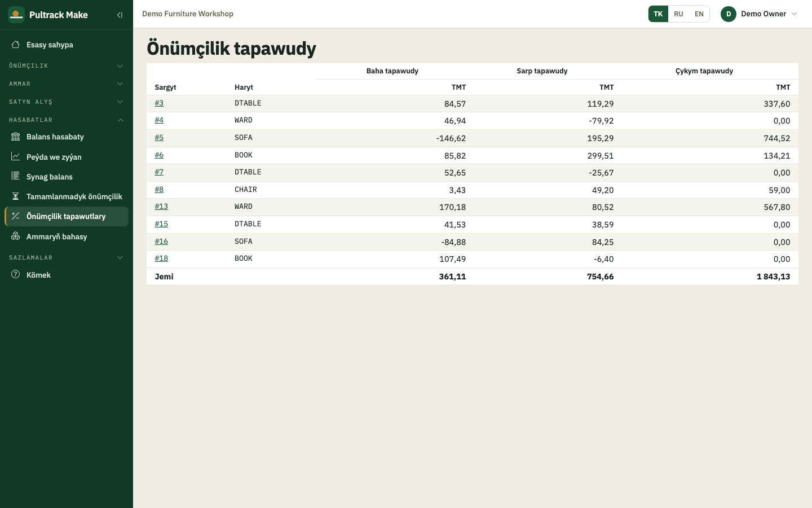Click the list icon for Synag balans
The image size is (812, 508).
click(x=16, y=177)
